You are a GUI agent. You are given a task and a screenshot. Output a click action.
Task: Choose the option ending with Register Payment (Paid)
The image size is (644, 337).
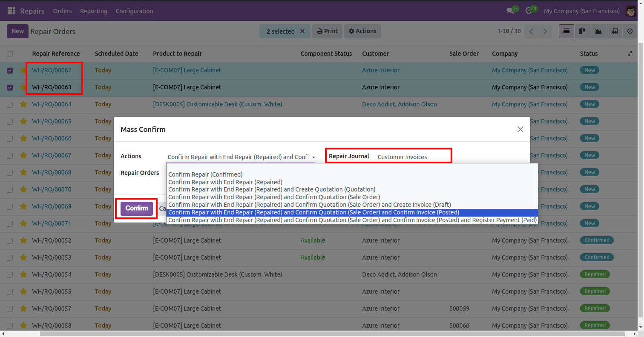352,220
